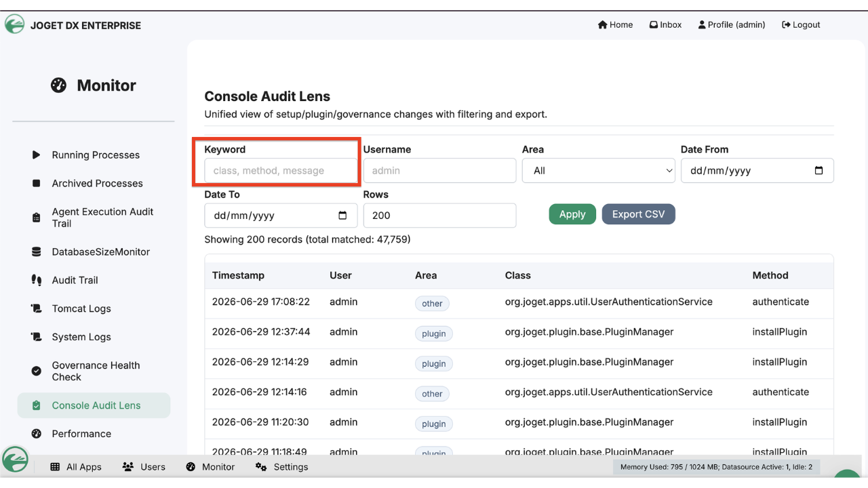Click the other tag in the 12:14:16 row
Viewport: 868px width, 488px height.
coord(432,394)
